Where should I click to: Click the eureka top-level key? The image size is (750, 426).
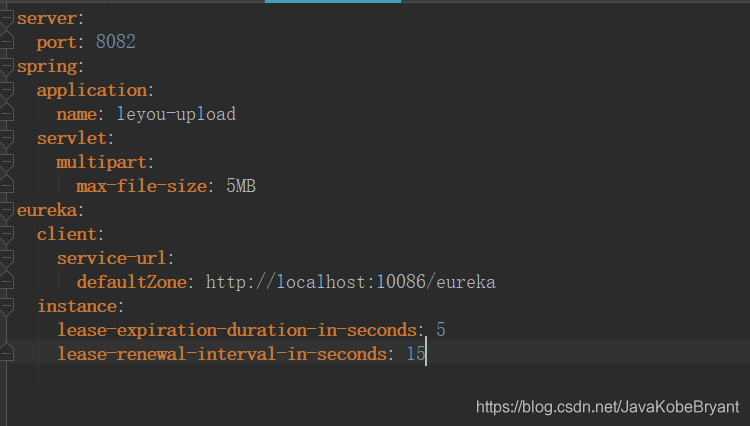pos(47,210)
